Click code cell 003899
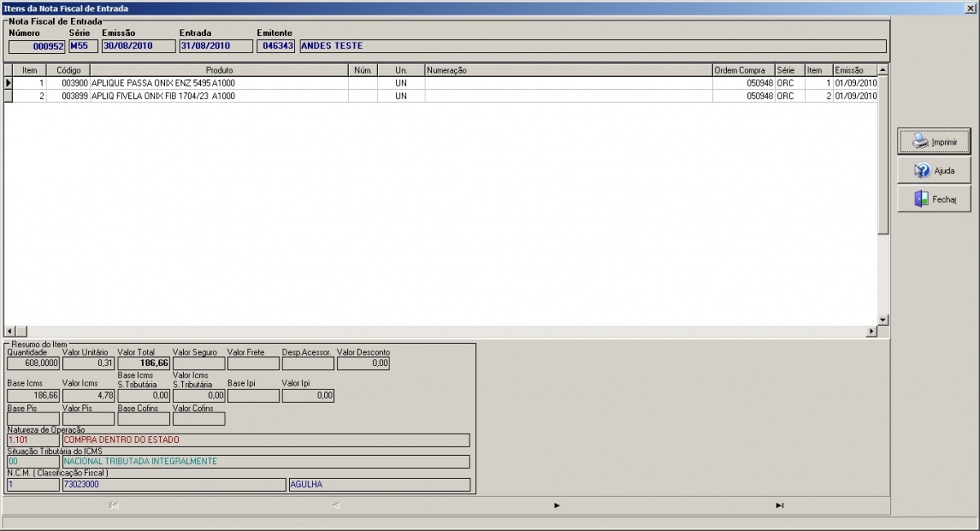The height and width of the screenshot is (531, 980). click(68, 96)
